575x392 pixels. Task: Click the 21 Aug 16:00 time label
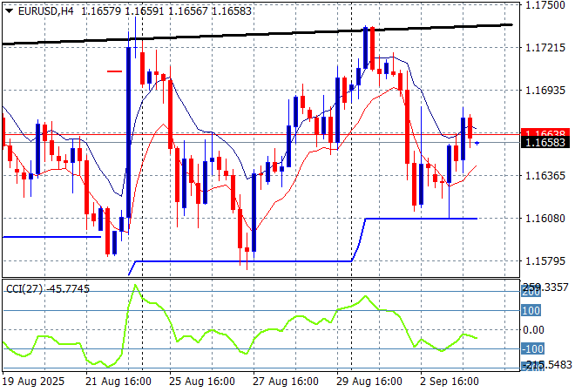[118, 382]
